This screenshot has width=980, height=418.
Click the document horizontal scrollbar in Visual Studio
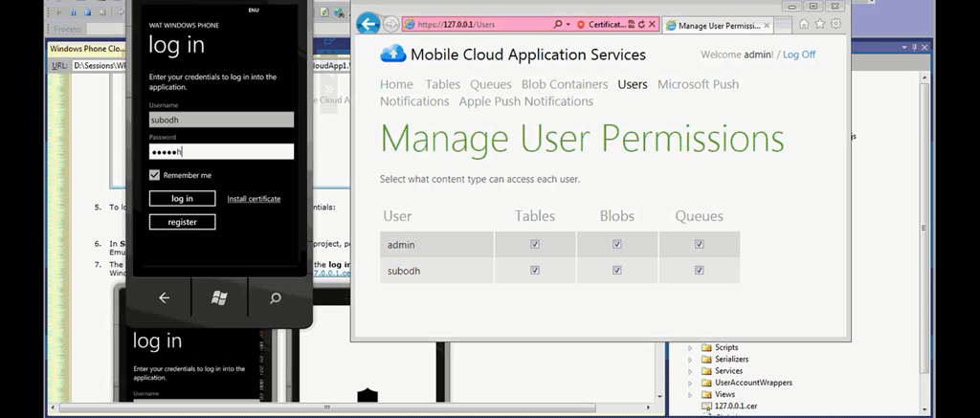tap(327, 407)
